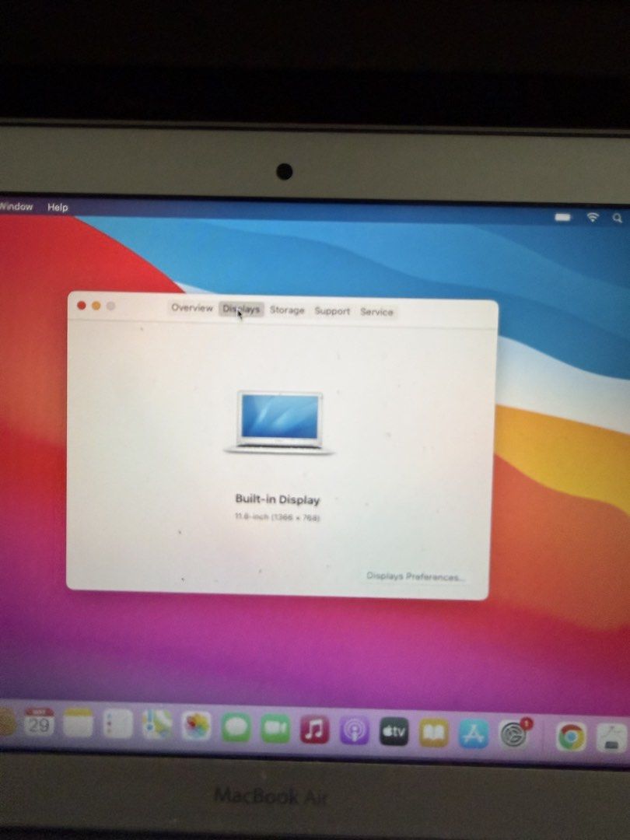Open the Support tab
The height and width of the screenshot is (840, 630).
332,311
